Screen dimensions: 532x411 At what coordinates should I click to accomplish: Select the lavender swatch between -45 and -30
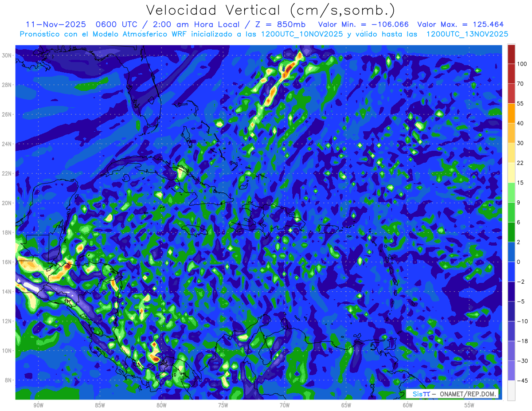(511, 371)
